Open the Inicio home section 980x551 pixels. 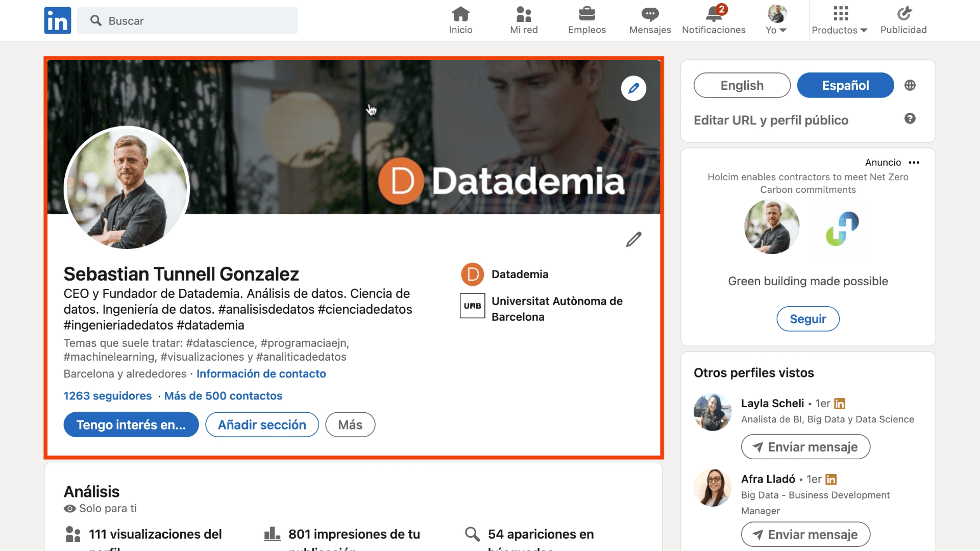coord(460,19)
